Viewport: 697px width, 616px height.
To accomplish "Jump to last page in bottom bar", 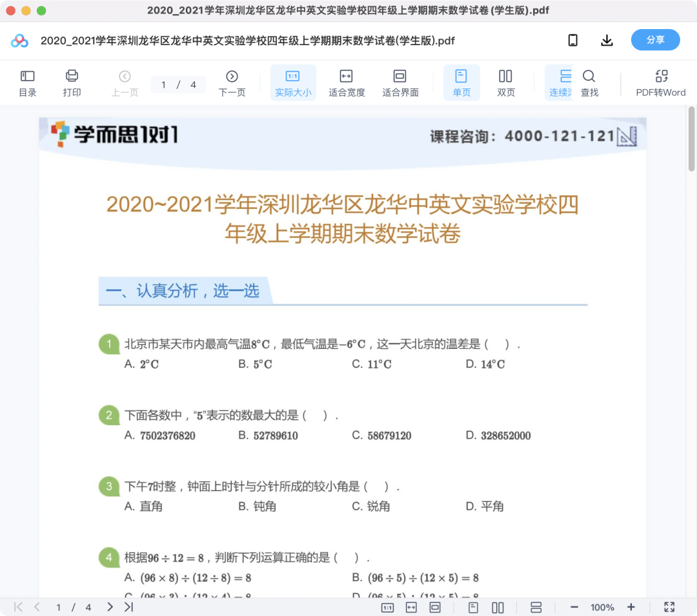I will [x=129, y=607].
